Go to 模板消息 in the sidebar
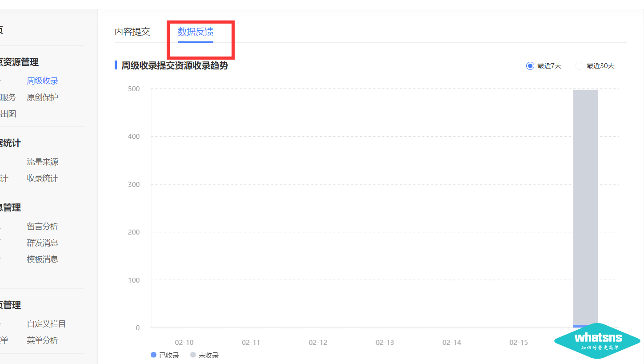 (43, 259)
